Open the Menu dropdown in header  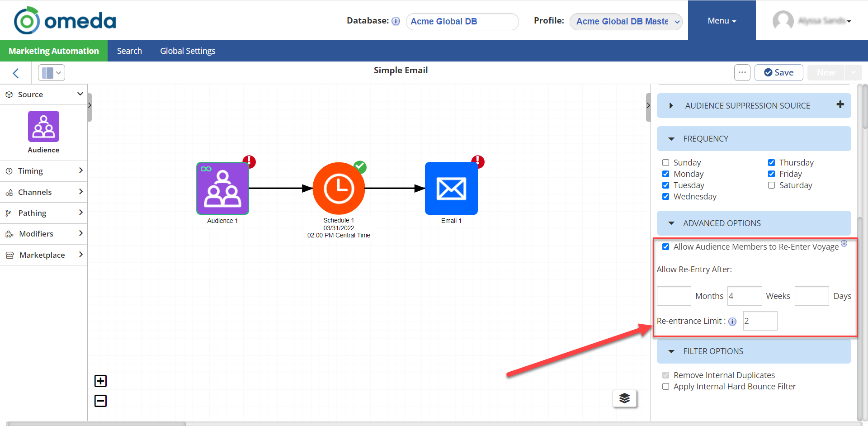(722, 21)
